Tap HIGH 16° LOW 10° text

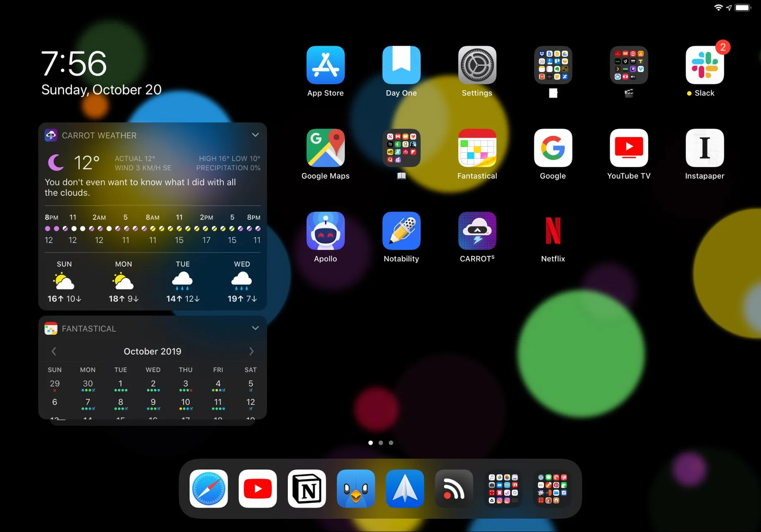click(230, 158)
